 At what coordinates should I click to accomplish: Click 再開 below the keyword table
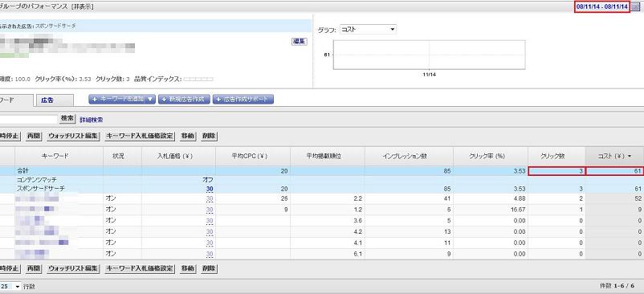[34, 269]
